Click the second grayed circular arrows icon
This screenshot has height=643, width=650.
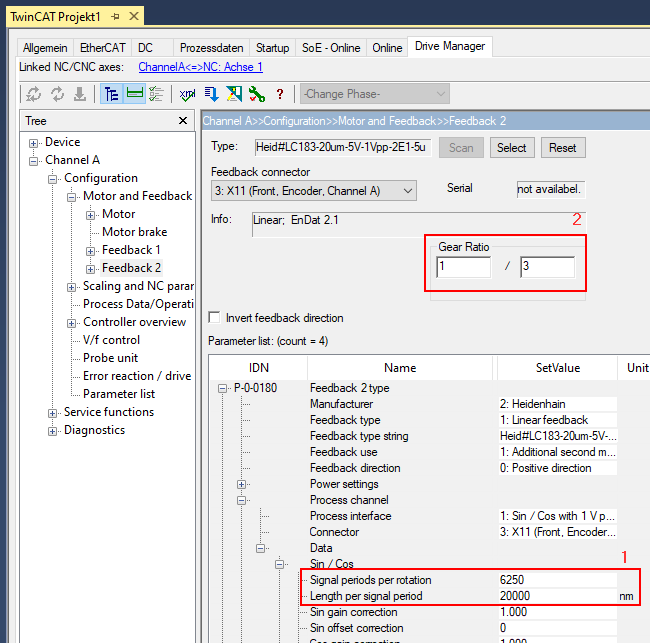(x=57, y=94)
